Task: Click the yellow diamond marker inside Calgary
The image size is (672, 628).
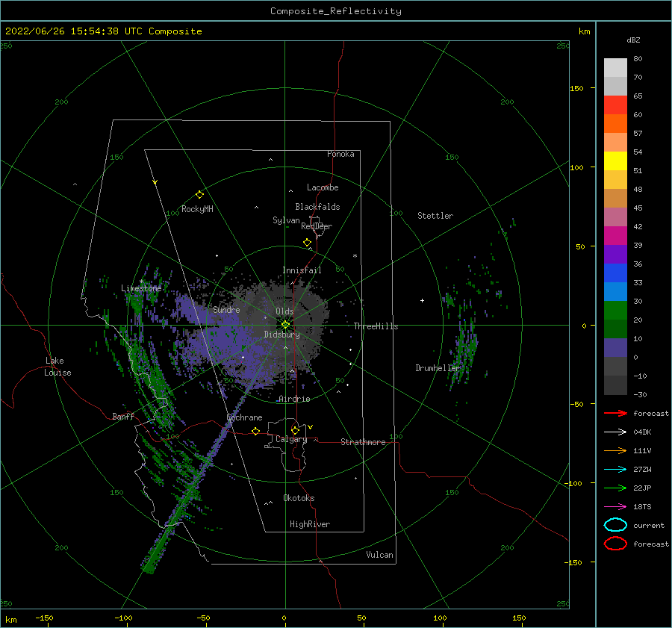Action: point(295,430)
